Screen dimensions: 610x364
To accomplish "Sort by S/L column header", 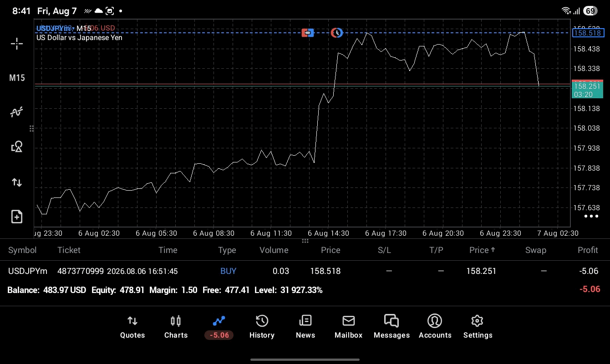I will coord(384,250).
